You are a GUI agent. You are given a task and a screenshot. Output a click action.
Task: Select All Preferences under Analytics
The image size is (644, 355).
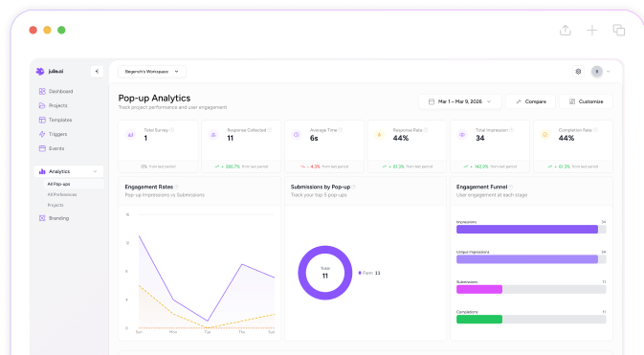(62, 194)
